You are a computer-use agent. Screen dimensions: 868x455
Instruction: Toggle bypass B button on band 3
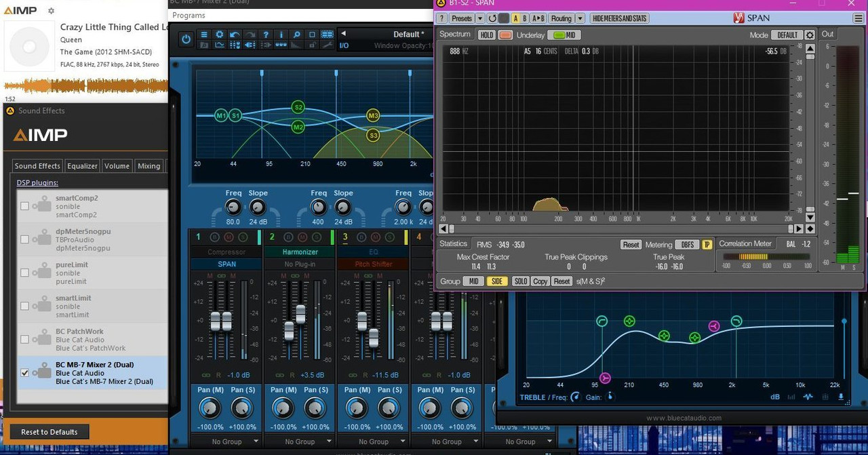(361, 237)
